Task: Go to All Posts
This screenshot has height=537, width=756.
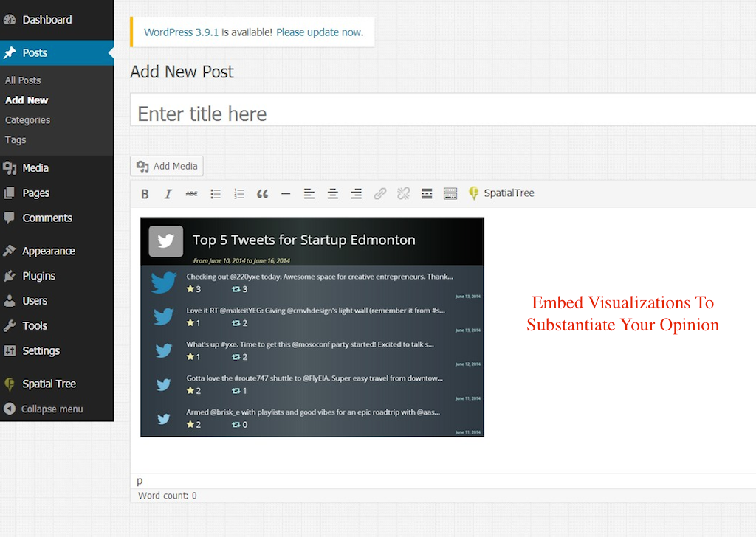Action: [23, 80]
